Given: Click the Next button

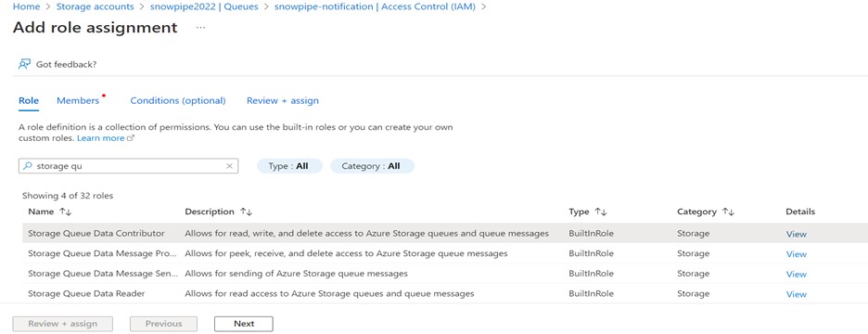Looking at the screenshot, I should (x=244, y=324).
